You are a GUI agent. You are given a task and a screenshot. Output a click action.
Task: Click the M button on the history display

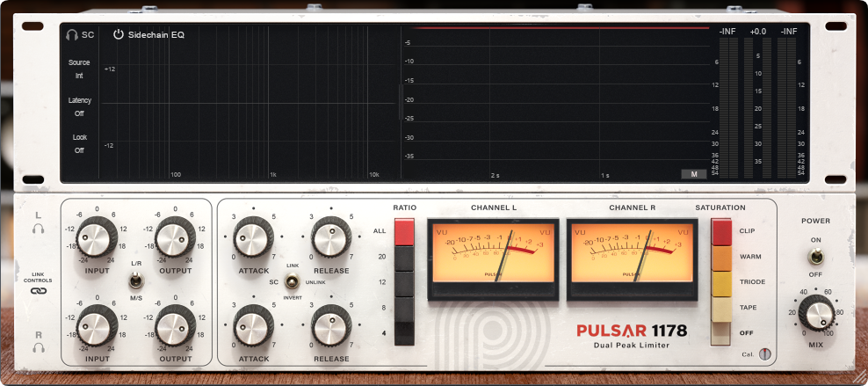tap(694, 174)
